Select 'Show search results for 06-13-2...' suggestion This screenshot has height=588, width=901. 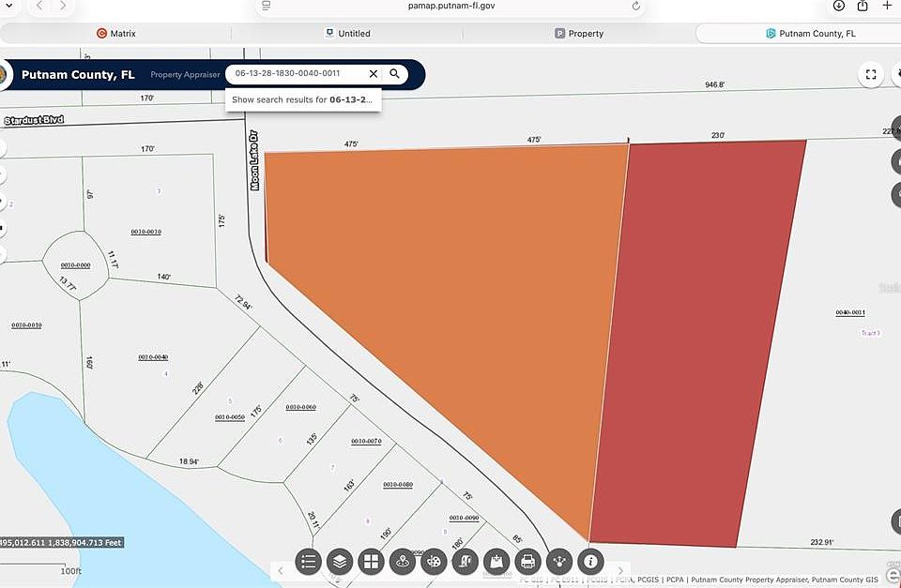click(x=302, y=99)
